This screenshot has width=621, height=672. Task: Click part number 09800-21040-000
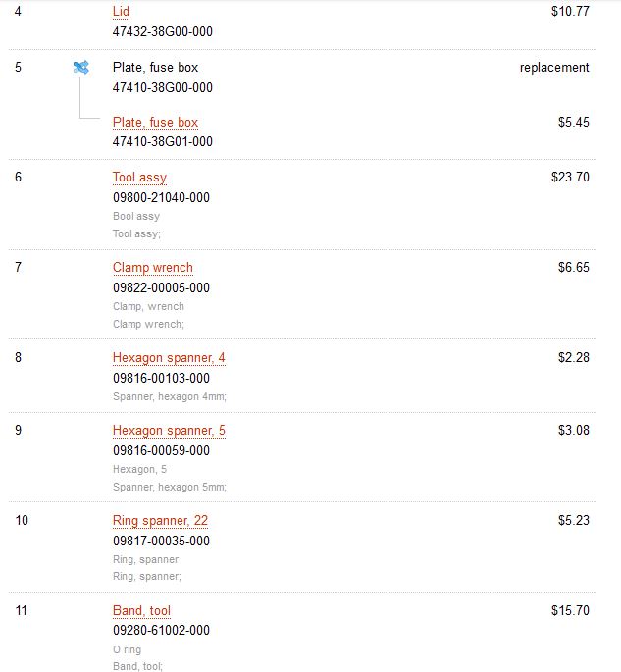tap(161, 197)
